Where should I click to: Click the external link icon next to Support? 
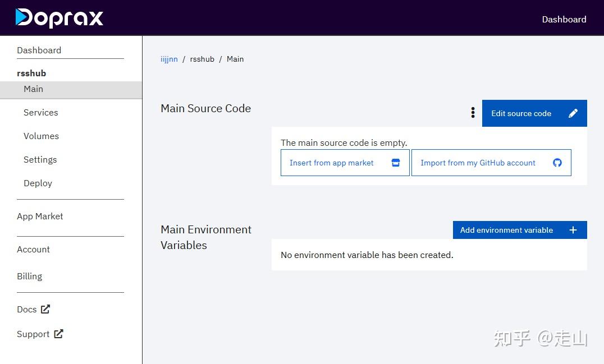point(58,334)
